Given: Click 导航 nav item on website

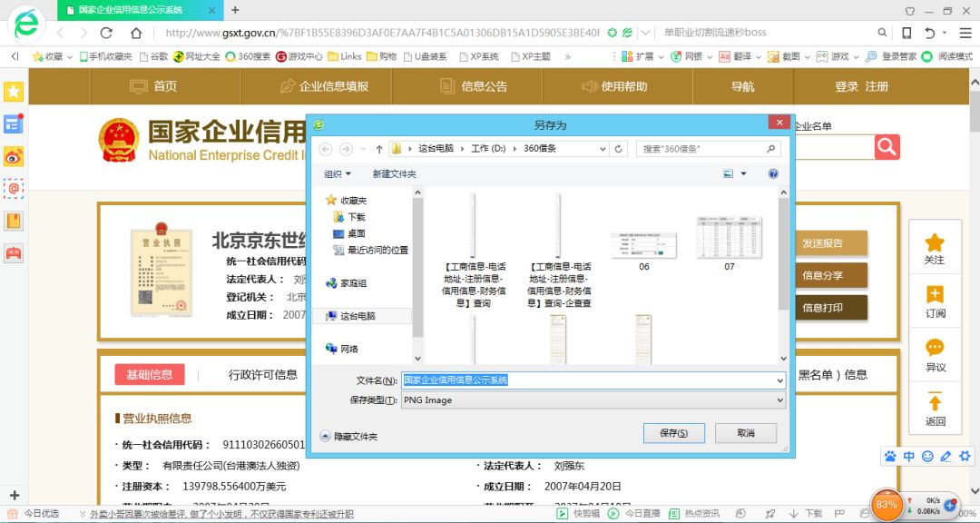Looking at the screenshot, I should [x=742, y=86].
